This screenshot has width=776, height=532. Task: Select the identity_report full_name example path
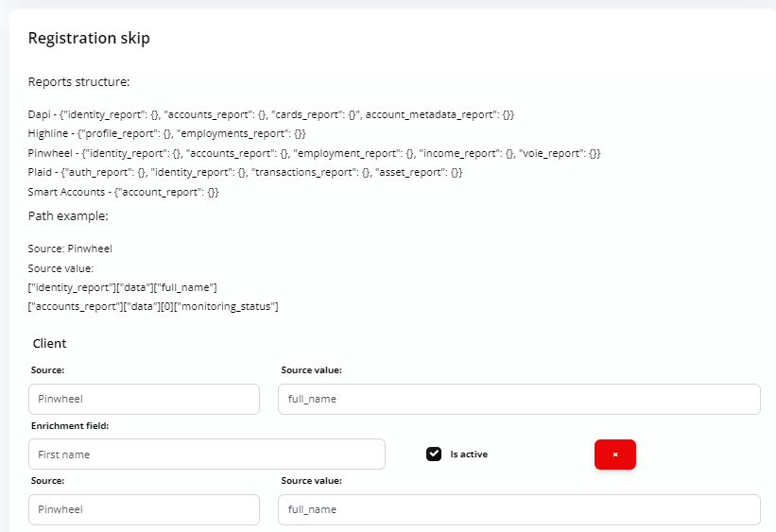[122, 287]
